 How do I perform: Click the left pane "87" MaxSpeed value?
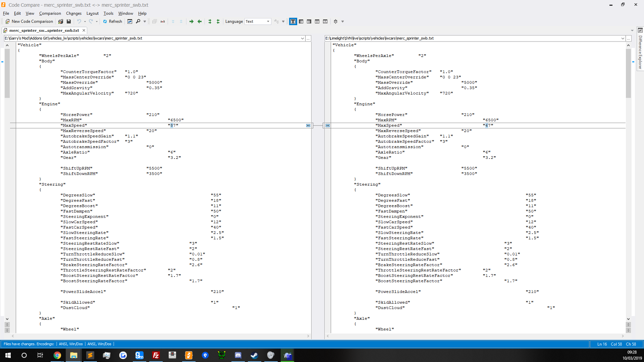tap(173, 126)
